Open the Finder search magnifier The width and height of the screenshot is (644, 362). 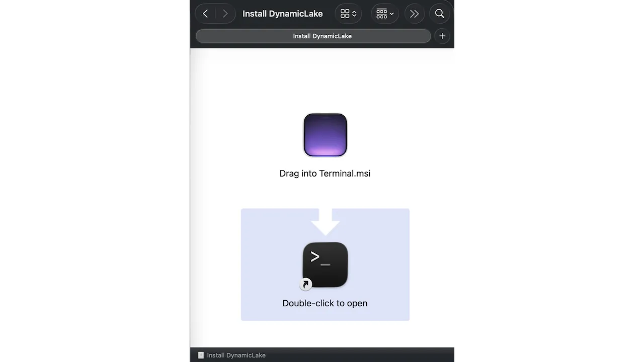(x=439, y=14)
